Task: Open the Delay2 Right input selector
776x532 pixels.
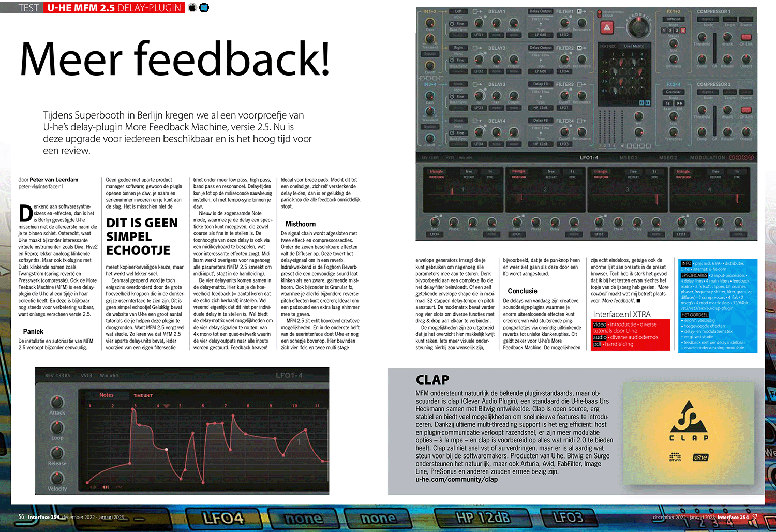Action: 458,48
